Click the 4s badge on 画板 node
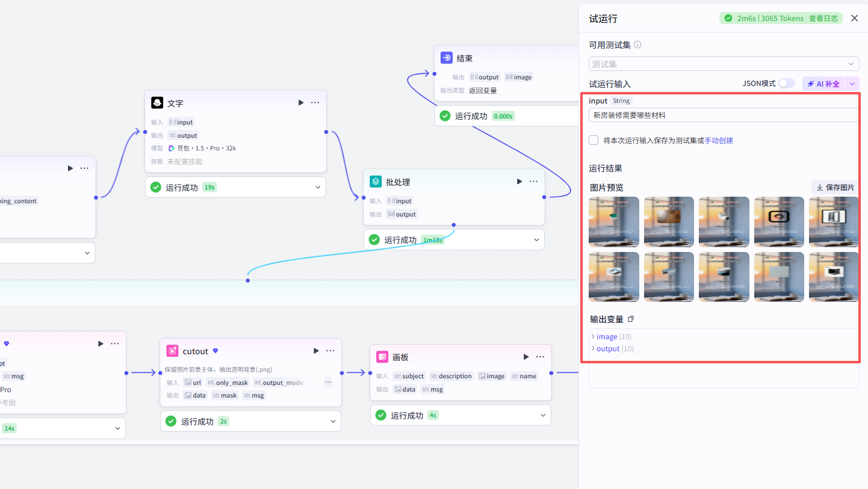The image size is (868, 489). [x=433, y=415]
